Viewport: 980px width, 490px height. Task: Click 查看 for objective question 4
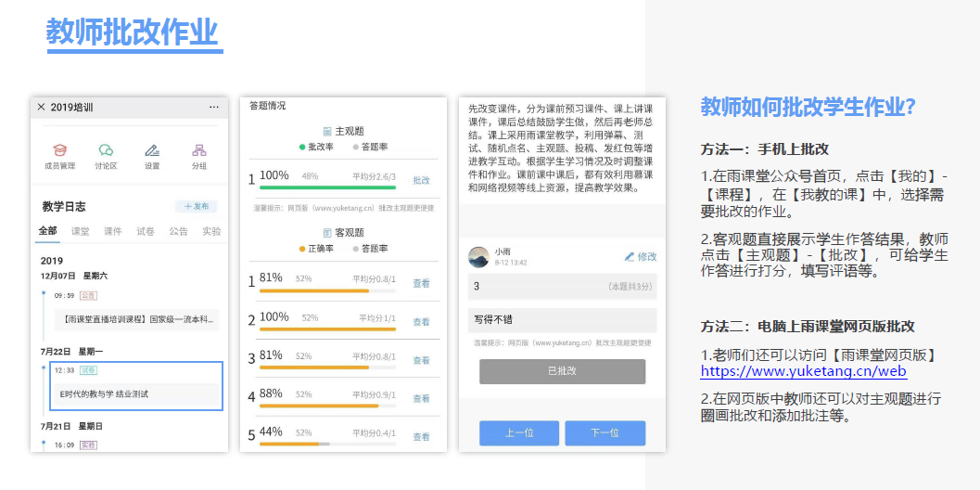[421, 398]
